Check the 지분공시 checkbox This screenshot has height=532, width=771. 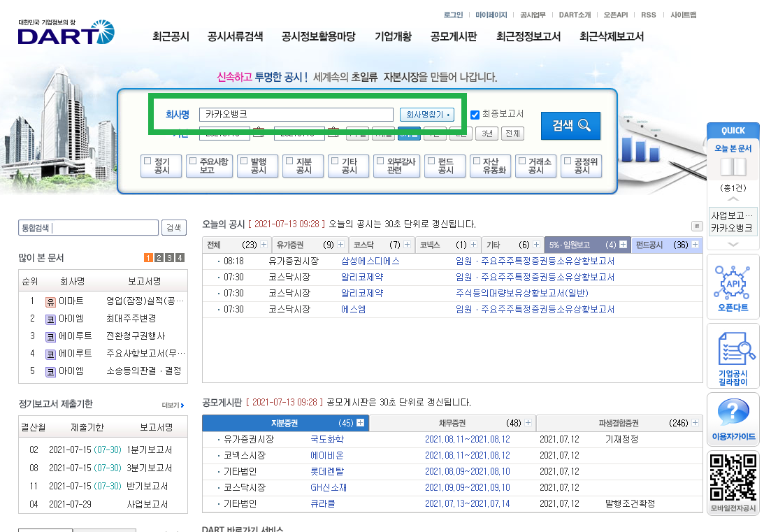289,161
